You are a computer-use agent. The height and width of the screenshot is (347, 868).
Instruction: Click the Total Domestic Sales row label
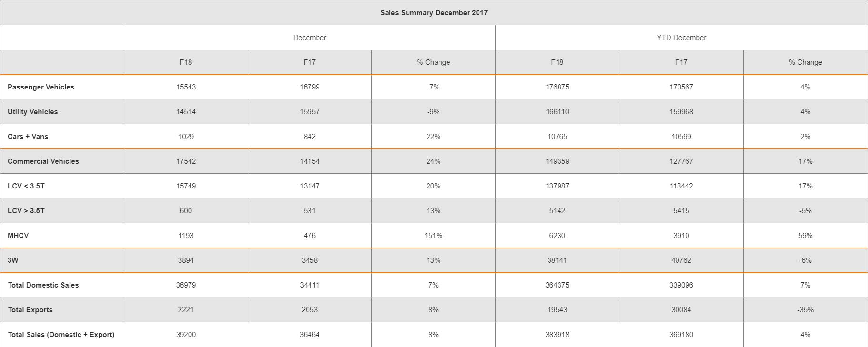(x=43, y=285)
